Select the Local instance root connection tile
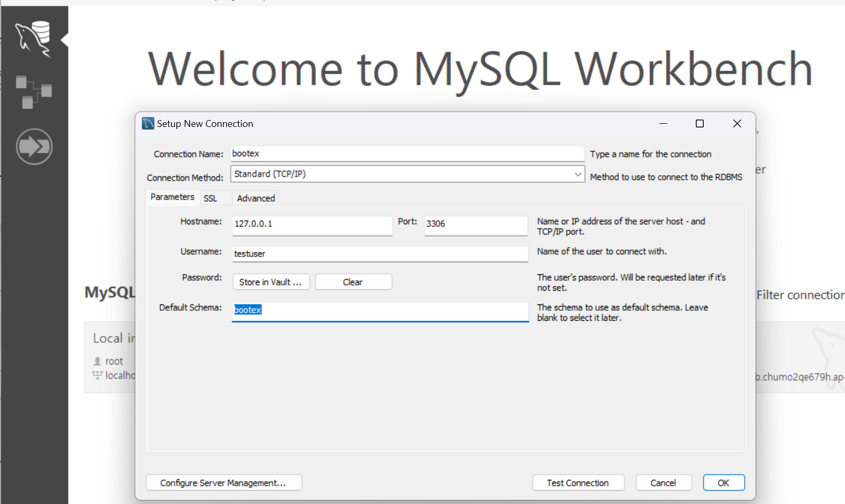 click(x=110, y=358)
